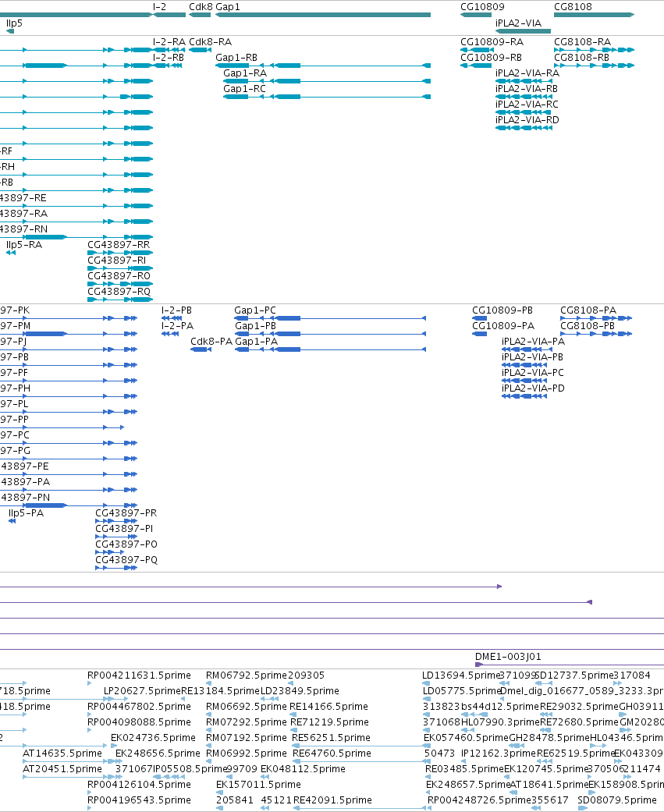
Task: Select EST LD23849.5prime
Action: (x=300, y=691)
